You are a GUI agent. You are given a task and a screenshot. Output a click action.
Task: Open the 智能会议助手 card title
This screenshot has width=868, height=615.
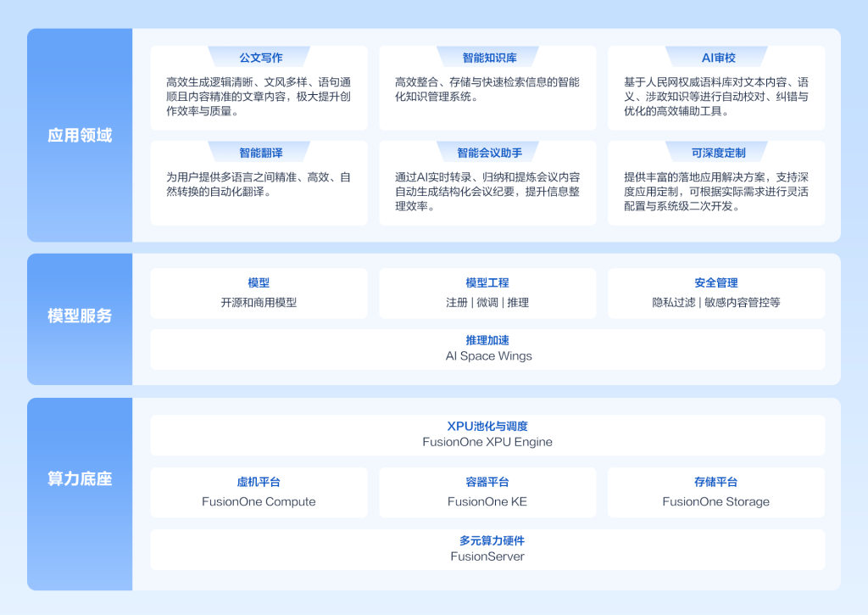click(x=487, y=153)
